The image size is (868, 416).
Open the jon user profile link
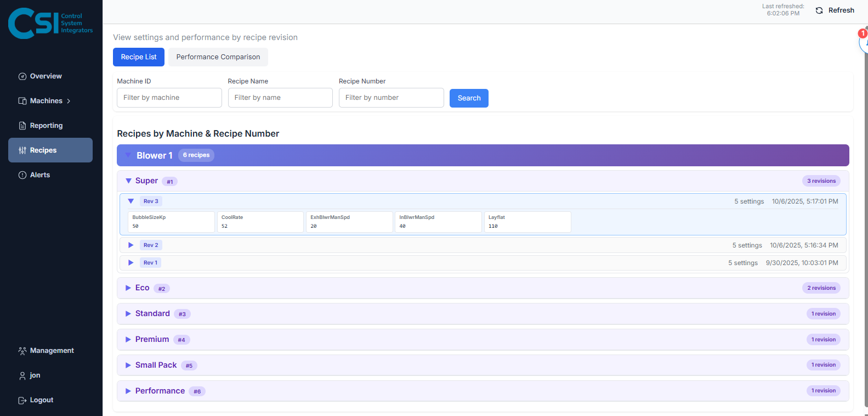tap(50, 375)
